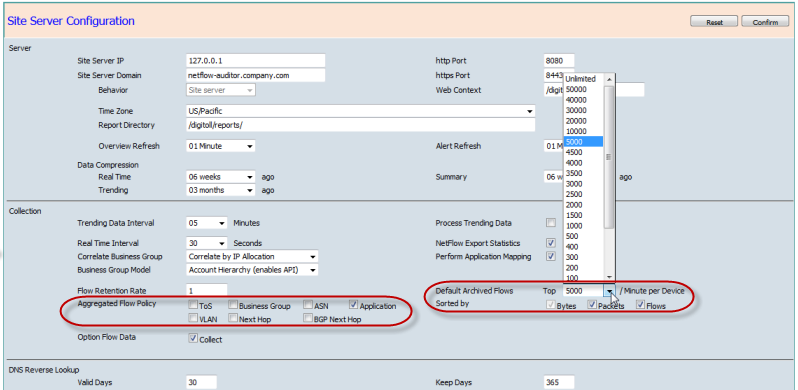Select 200 in the flows list
Image resolution: width=798 pixels, height=390 pixels.
pos(584,267)
